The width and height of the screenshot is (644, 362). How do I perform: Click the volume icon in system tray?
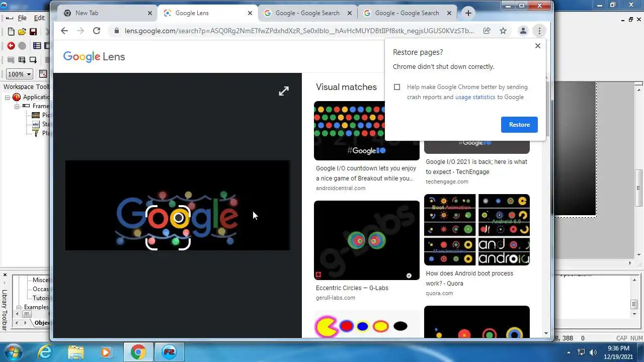[593, 352]
